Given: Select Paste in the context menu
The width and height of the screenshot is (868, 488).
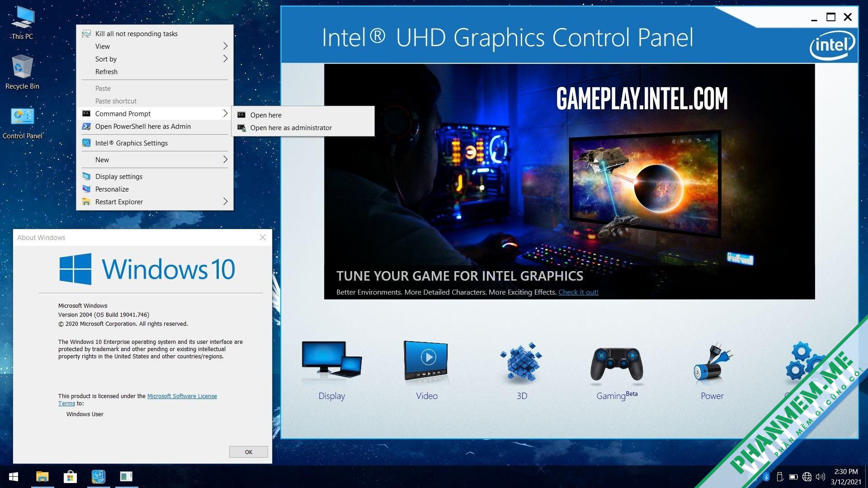Looking at the screenshot, I should [x=155, y=89].
